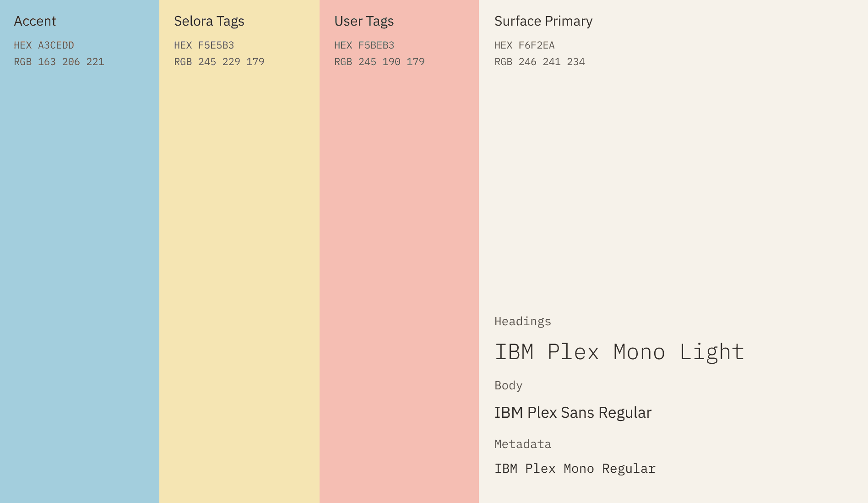Click the 'Accent' color title
The height and width of the screenshot is (503, 868).
coord(35,21)
